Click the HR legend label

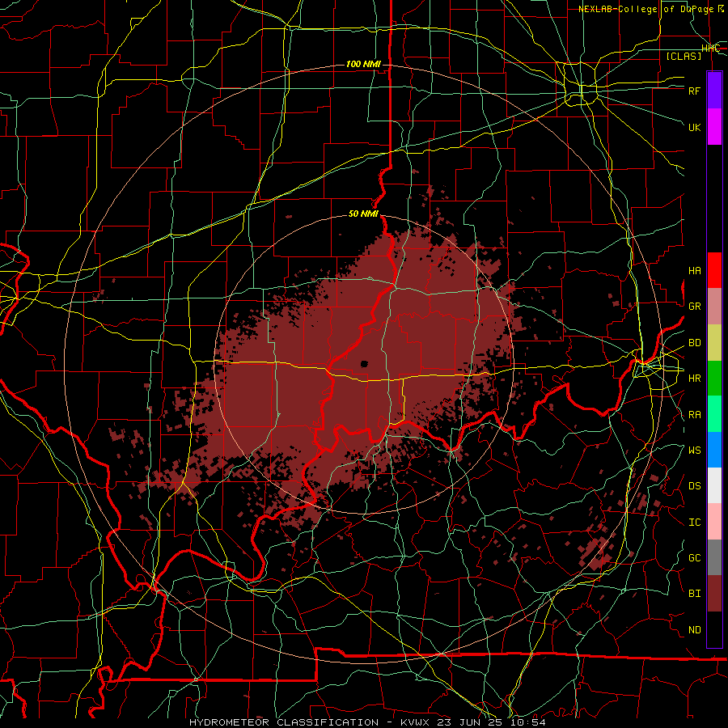(695, 379)
